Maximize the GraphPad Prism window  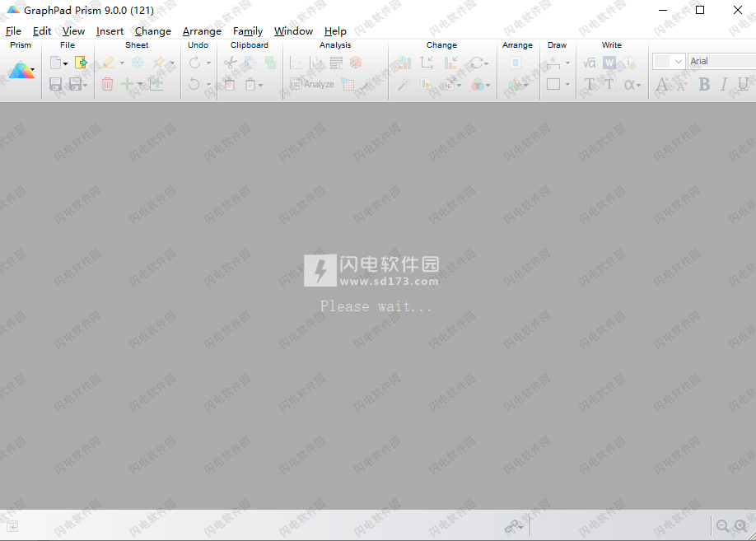click(x=700, y=10)
